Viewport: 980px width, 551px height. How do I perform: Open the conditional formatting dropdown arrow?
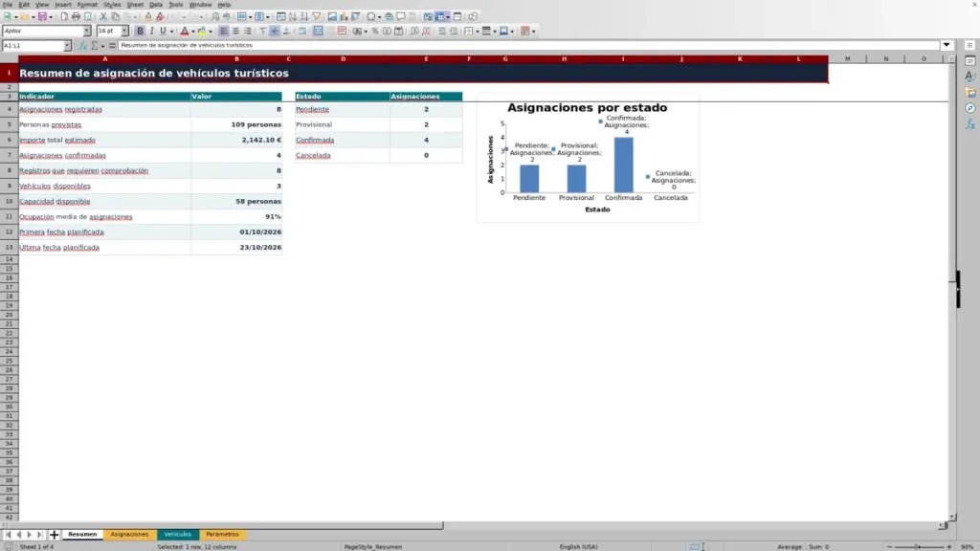(534, 32)
